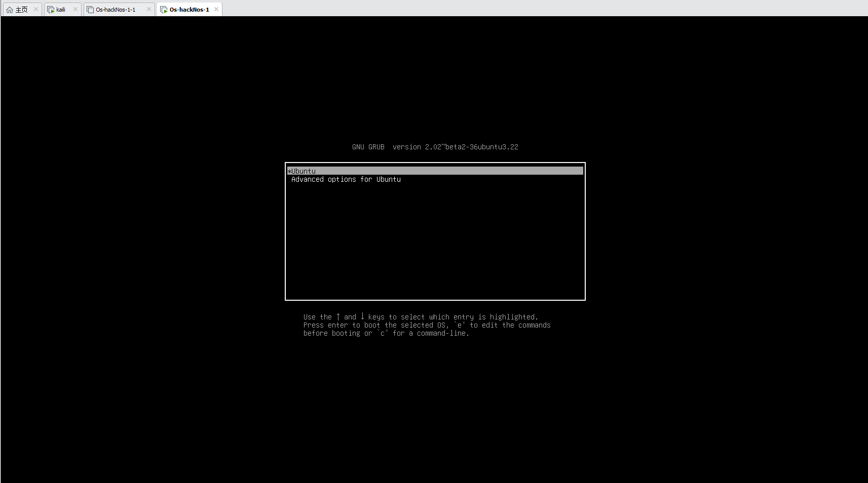Close the Os-hackNos-1-1 tab
Viewport: 868px width, 483px height.
[x=149, y=9]
